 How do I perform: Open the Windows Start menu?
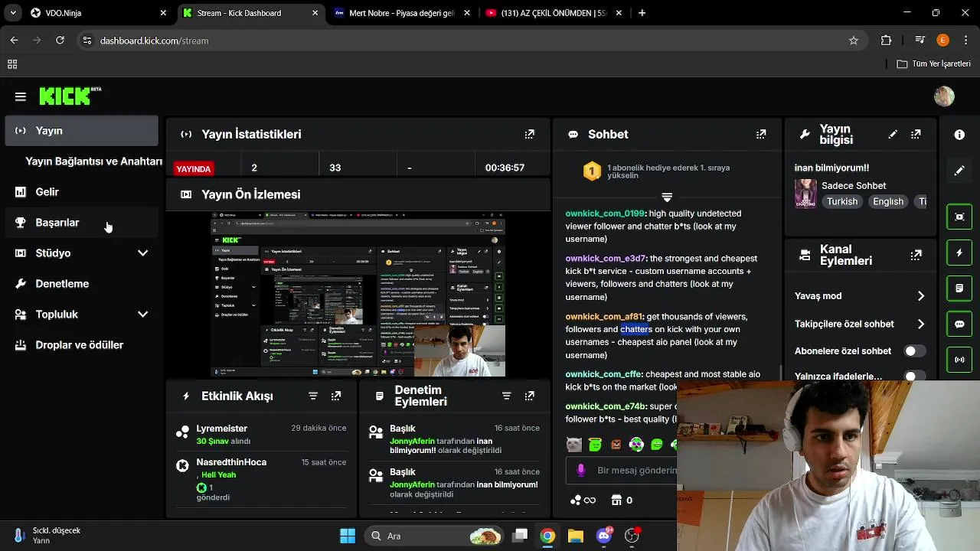[347, 536]
